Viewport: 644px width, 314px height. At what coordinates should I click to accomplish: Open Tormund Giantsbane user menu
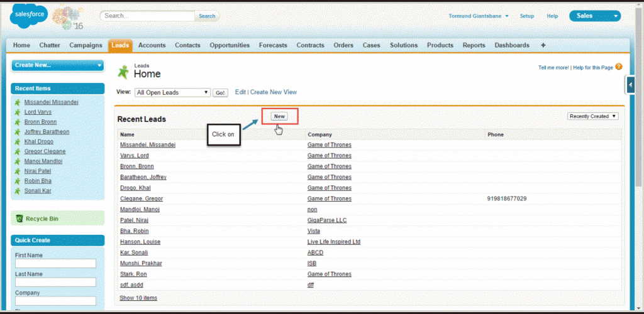pyautogui.click(x=479, y=16)
